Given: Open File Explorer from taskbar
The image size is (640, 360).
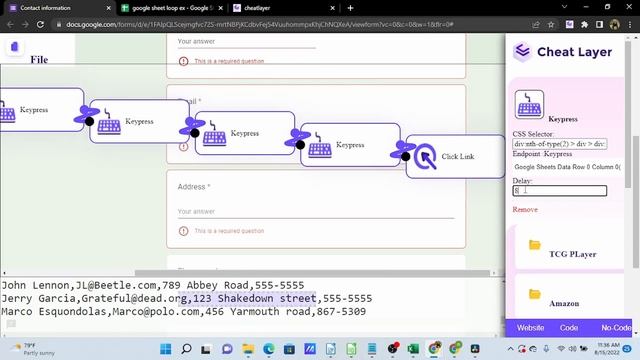Looking at the screenshot, I should [x=248, y=349].
